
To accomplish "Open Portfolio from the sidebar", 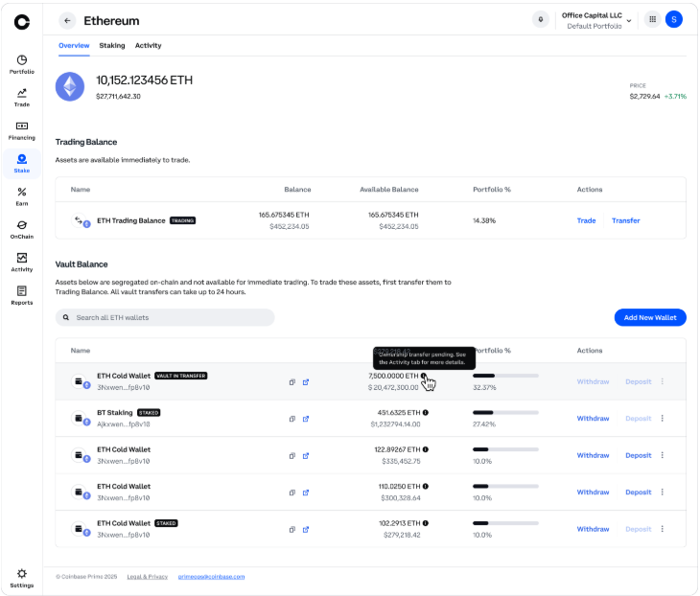I will pyautogui.click(x=21, y=65).
